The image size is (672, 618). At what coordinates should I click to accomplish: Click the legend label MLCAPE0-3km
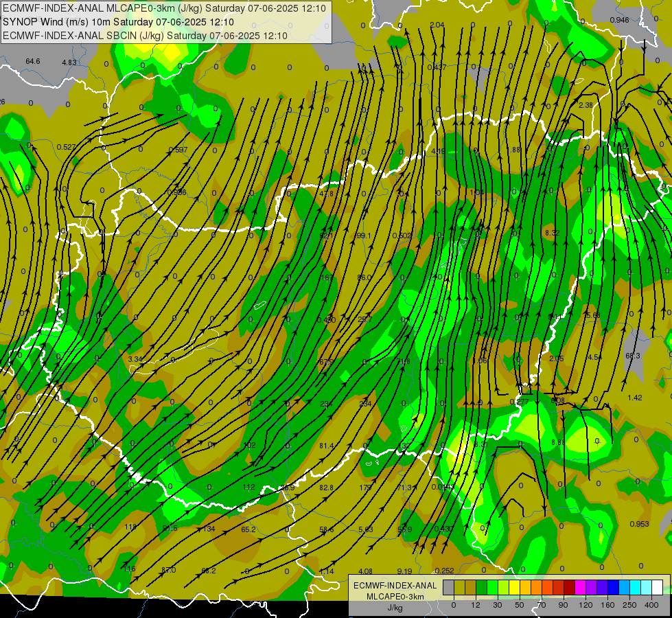coord(395,597)
